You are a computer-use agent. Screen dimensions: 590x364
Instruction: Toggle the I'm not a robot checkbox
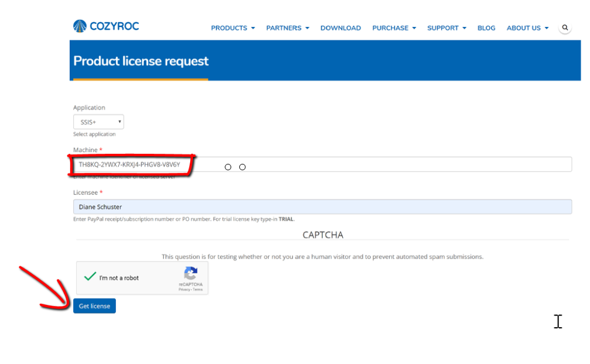click(90, 277)
